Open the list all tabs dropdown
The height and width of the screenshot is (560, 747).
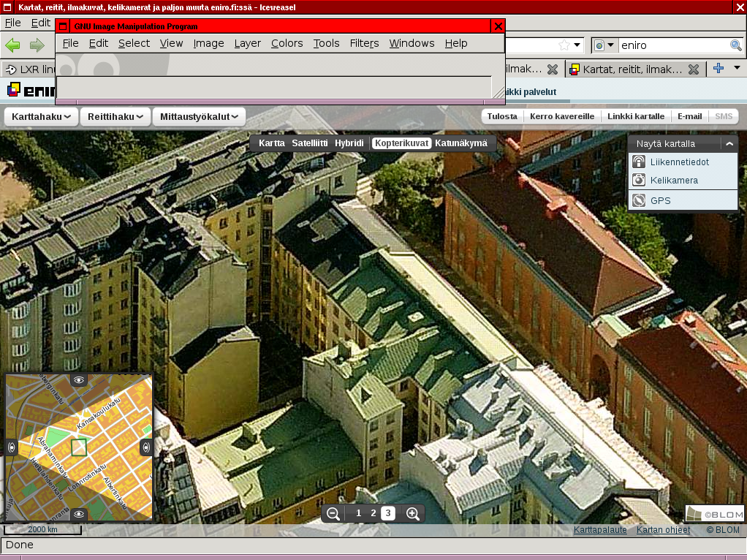pyautogui.click(x=737, y=68)
